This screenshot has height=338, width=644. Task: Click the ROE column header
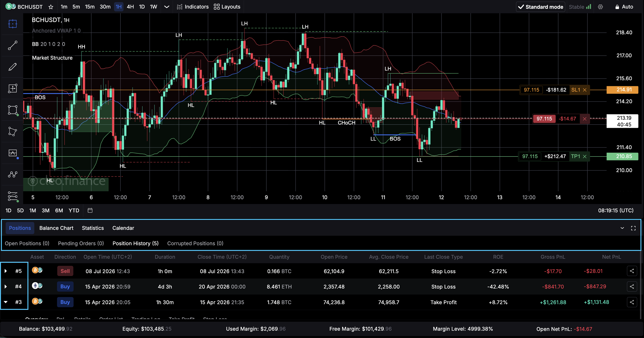pyautogui.click(x=498, y=257)
